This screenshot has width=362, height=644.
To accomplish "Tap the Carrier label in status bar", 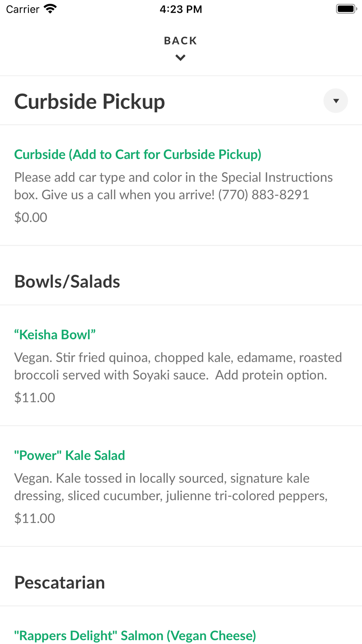I will tap(23, 9).
